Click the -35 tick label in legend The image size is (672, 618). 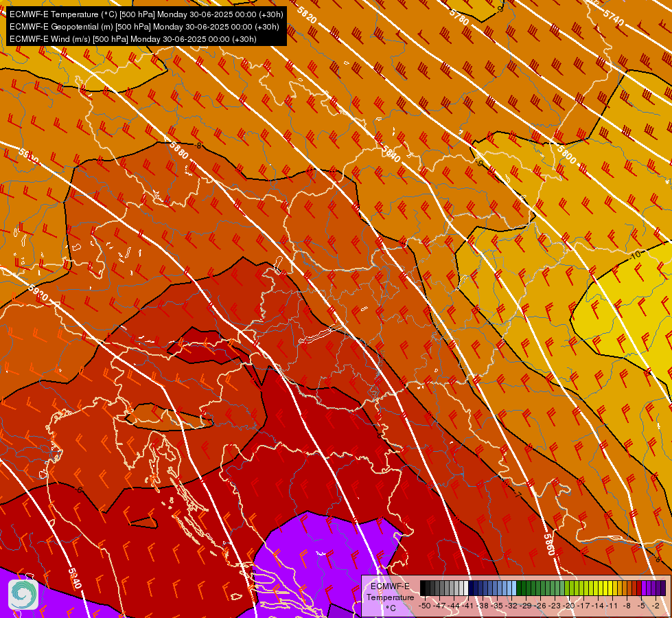tap(497, 606)
